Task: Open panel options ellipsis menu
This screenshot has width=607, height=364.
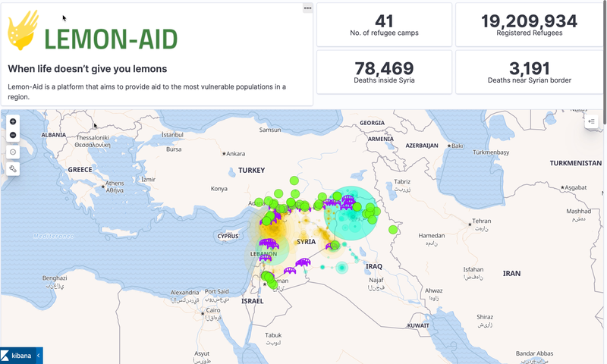Action: point(307,8)
